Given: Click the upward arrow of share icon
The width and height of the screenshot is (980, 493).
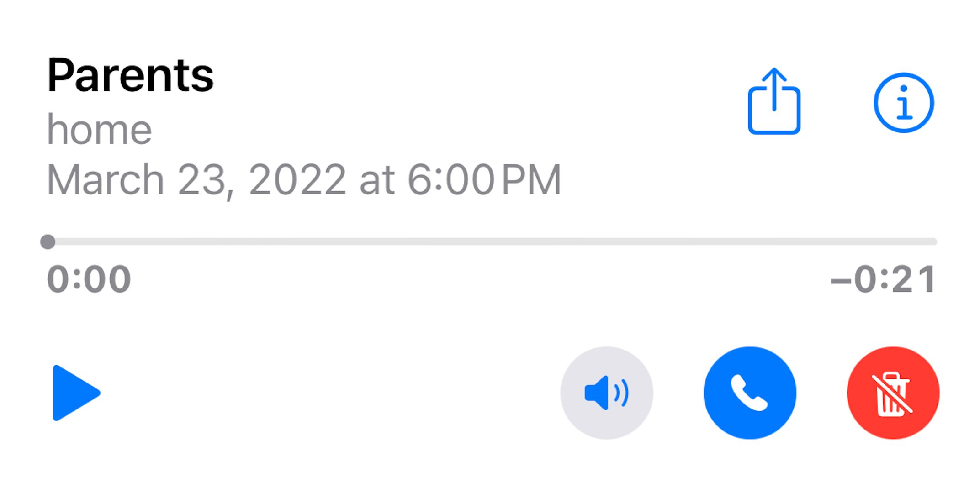Looking at the screenshot, I should coord(774,89).
